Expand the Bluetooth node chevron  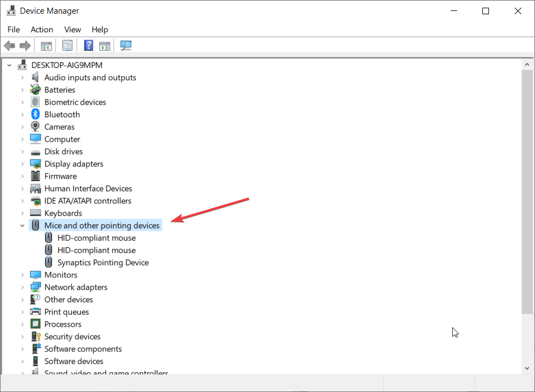[x=22, y=115]
